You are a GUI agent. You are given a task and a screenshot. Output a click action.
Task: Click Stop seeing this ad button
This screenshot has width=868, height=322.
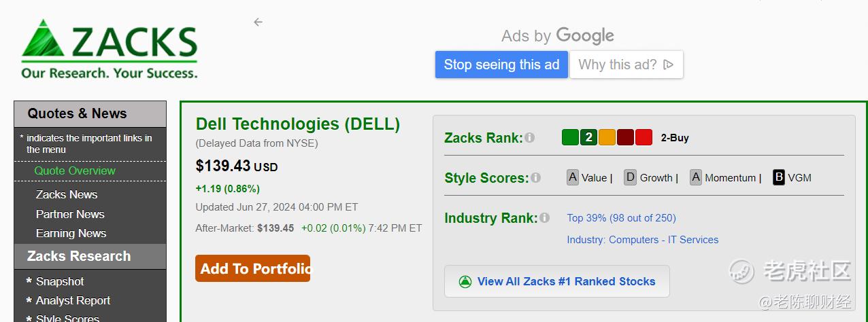501,65
